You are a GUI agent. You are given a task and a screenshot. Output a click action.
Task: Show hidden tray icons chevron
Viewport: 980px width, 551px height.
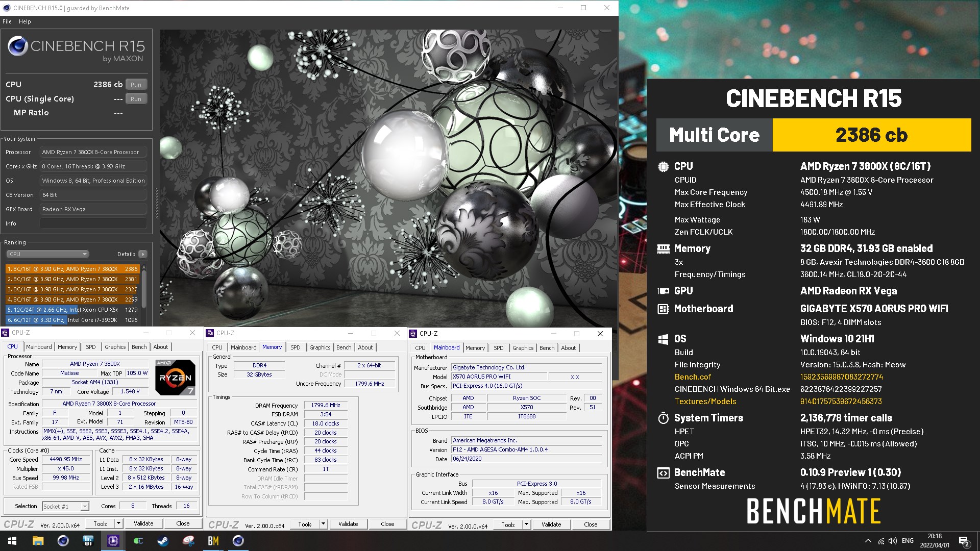868,541
